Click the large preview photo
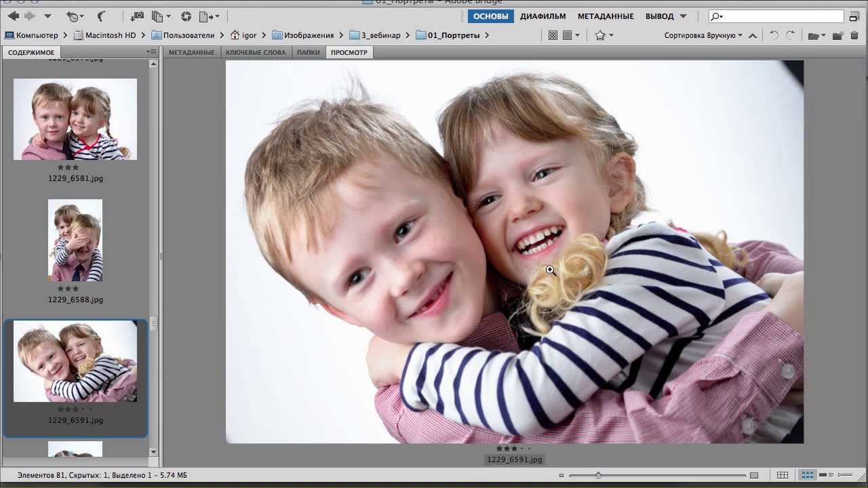 click(x=515, y=252)
